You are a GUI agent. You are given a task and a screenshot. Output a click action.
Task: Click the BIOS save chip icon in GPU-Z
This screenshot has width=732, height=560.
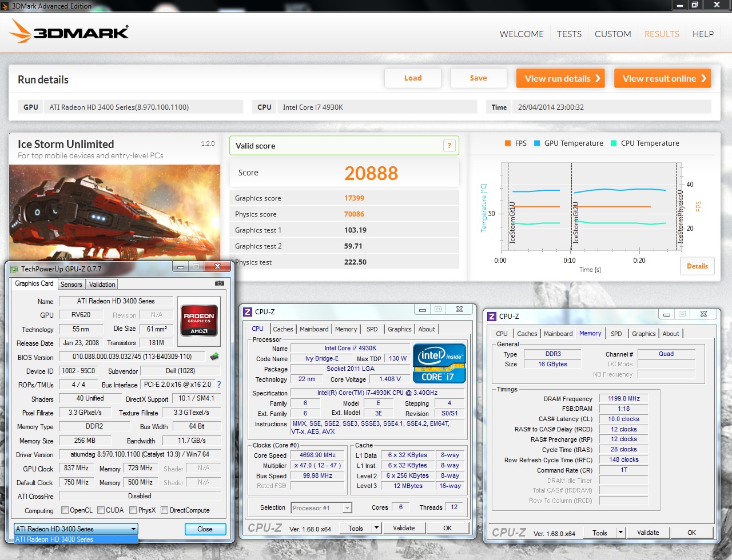coord(215,357)
